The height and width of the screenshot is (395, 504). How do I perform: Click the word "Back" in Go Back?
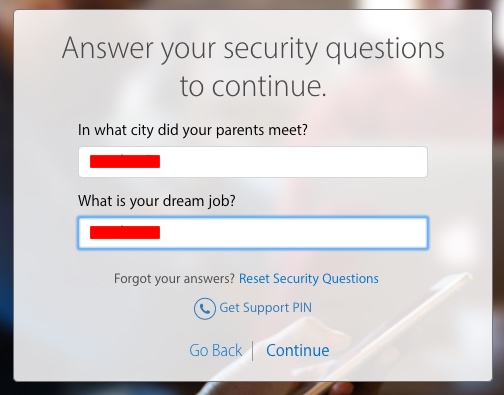(x=227, y=350)
